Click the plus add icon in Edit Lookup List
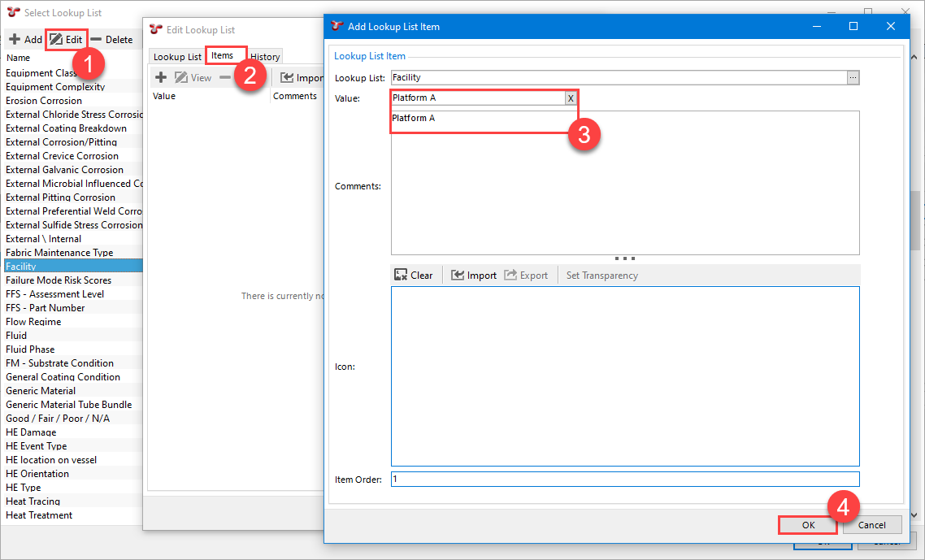This screenshot has height=560, width=925. coord(161,77)
